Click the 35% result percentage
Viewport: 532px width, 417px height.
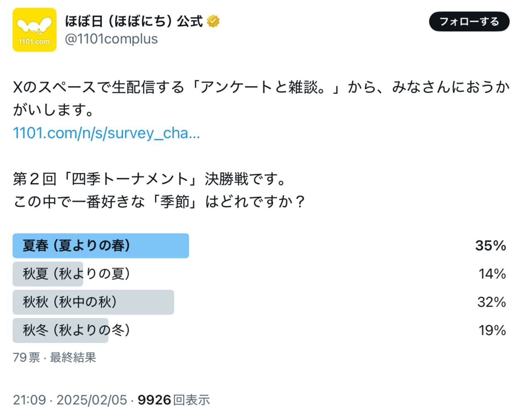pos(490,245)
